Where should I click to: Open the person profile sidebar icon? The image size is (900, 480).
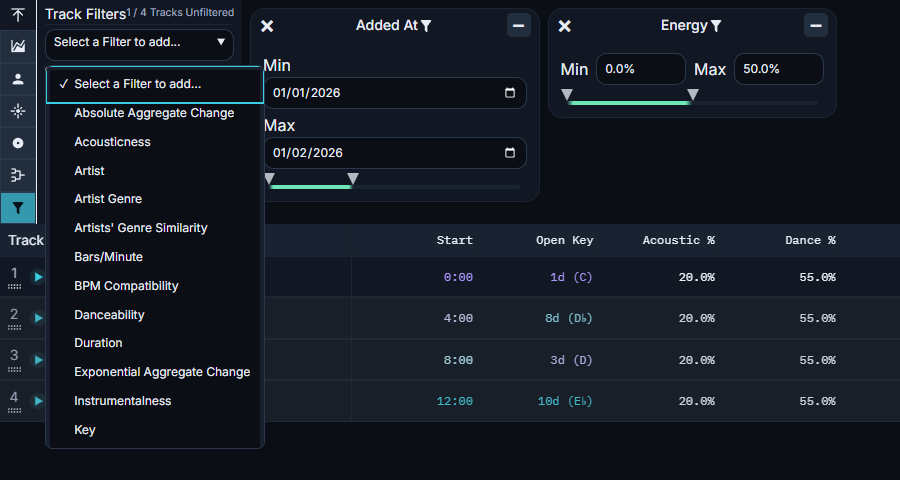pyautogui.click(x=18, y=79)
